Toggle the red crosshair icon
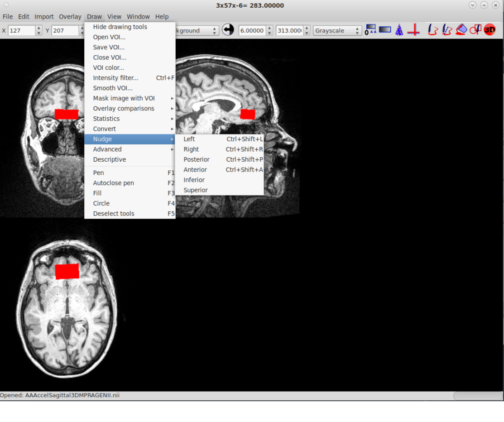504x422 pixels. (x=413, y=30)
